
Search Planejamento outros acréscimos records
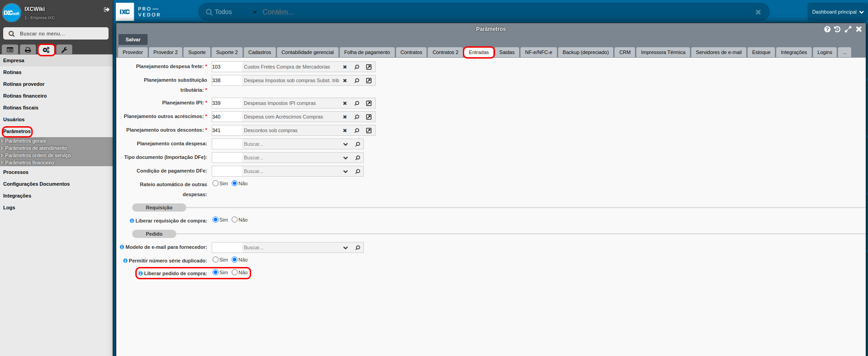click(357, 117)
